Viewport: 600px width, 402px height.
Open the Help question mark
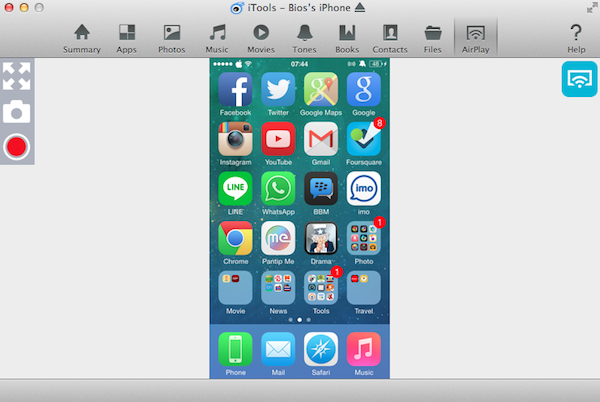[x=576, y=39]
